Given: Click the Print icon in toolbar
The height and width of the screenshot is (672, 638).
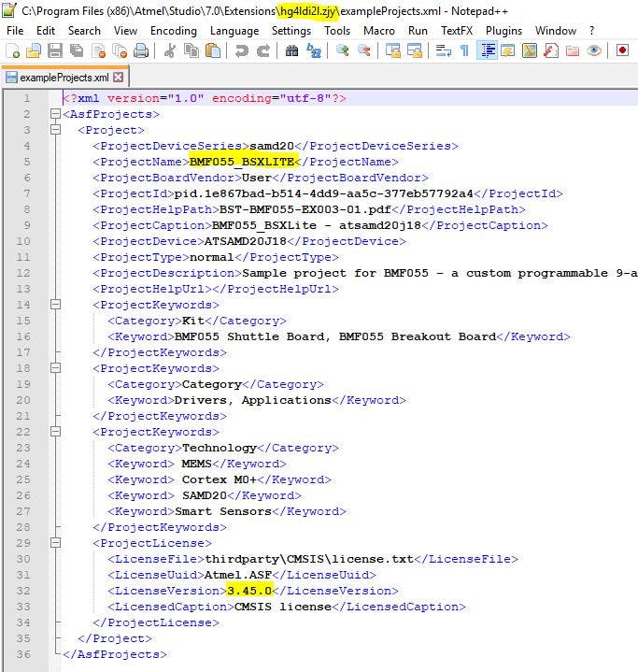Looking at the screenshot, I should (x=141, y=50).
